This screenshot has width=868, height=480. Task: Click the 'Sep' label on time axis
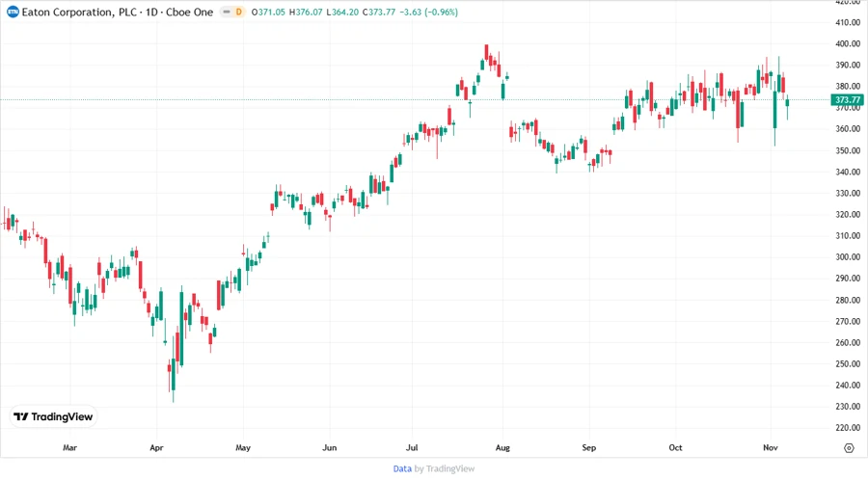coord(589,447)
